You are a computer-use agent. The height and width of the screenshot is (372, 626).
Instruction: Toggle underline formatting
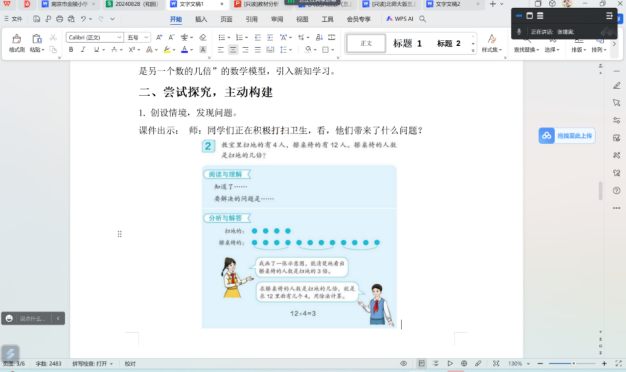click(x=96, y=49)
